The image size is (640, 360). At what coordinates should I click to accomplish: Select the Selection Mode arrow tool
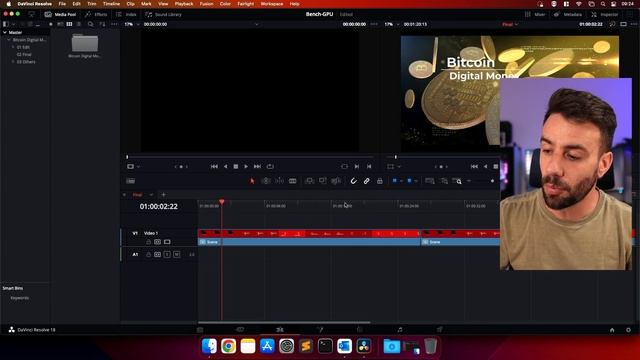click(x=252, y=181)
